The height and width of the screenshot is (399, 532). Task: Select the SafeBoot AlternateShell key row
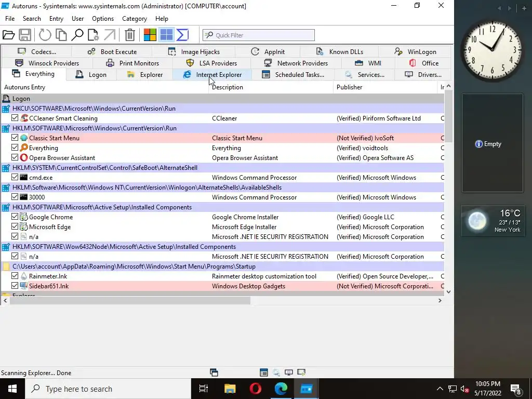tap(222, 168)
